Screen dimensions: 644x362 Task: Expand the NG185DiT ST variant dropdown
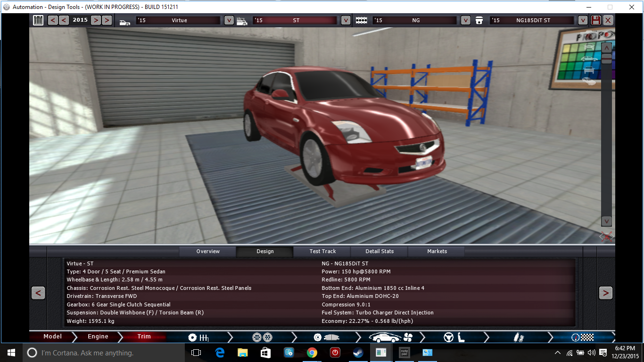583,20
